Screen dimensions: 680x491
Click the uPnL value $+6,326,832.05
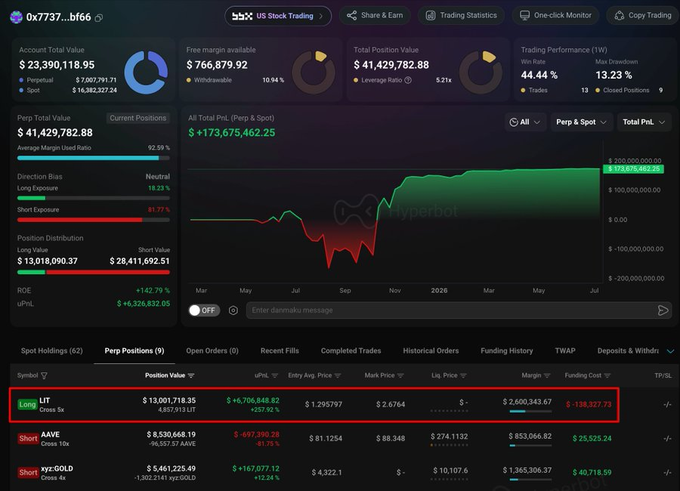143,304
